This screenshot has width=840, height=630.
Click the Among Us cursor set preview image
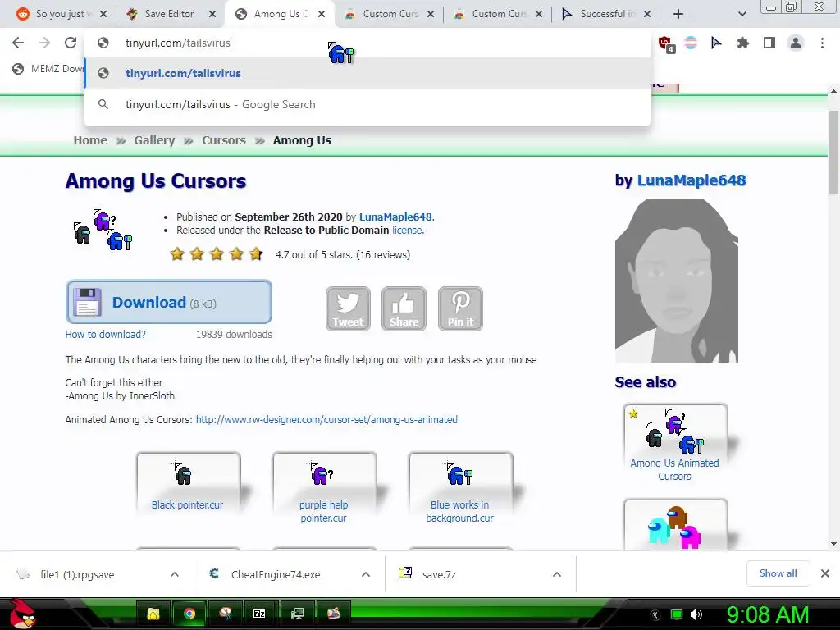[103, 230]
